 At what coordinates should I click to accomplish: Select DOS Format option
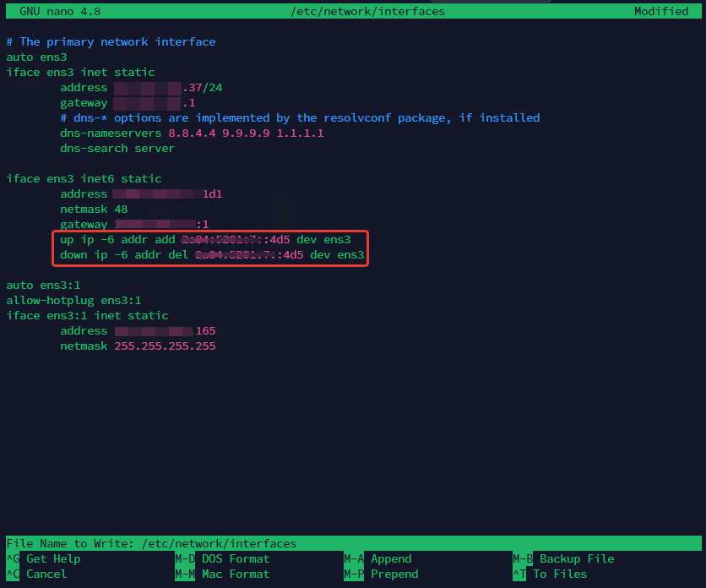[235, 558]
